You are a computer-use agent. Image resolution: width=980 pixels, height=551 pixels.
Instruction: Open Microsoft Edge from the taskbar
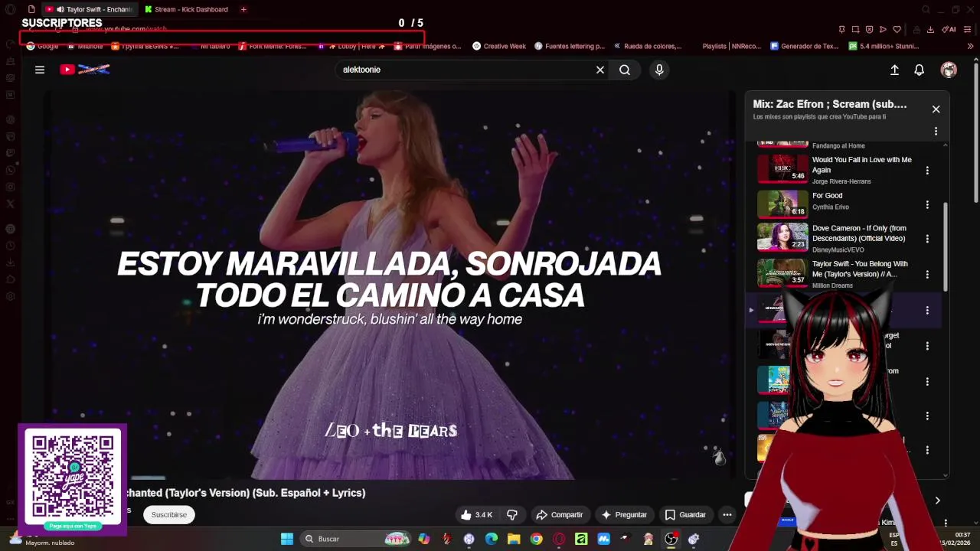[x=492, y=539]
